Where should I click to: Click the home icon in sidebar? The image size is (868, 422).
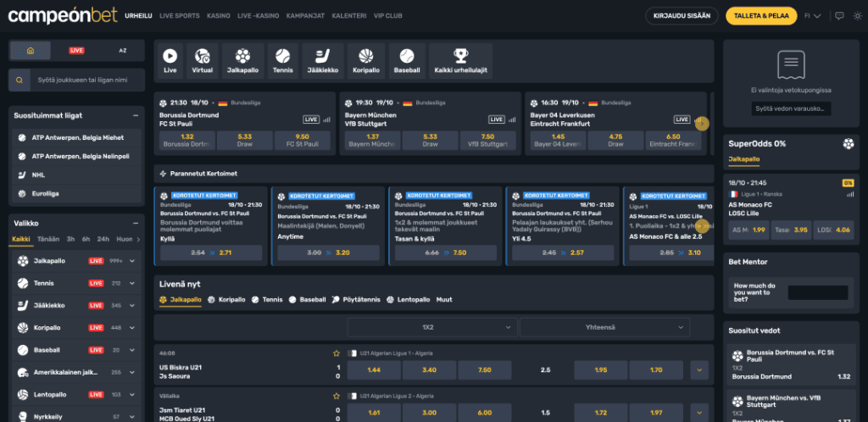[31, 50]
